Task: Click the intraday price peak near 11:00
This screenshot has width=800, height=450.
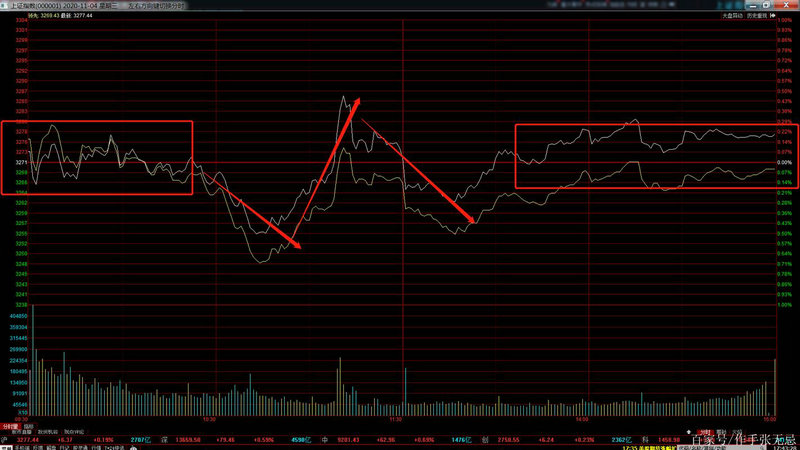Action: pos(345,97)
